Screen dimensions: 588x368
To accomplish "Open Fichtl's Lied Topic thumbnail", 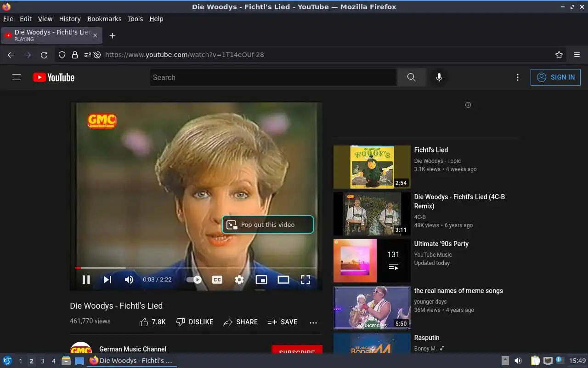I will click(x=372, y=167).
